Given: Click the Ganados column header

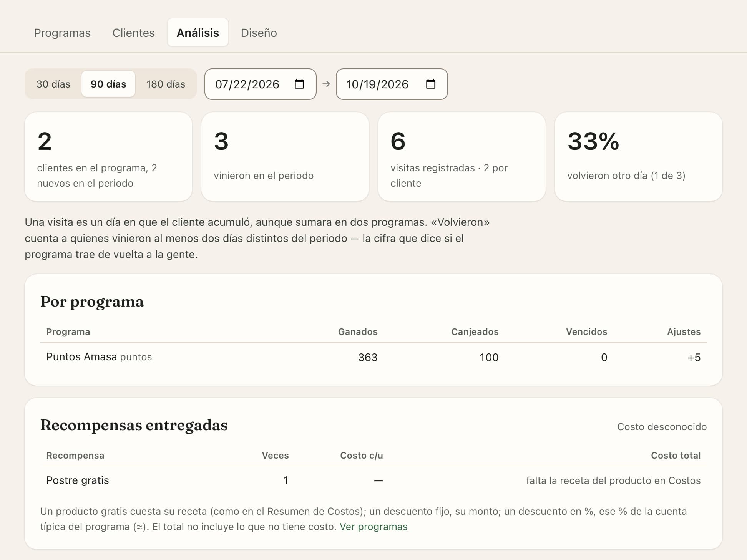Looking at the screenshot, I should (x=358, y=332).
